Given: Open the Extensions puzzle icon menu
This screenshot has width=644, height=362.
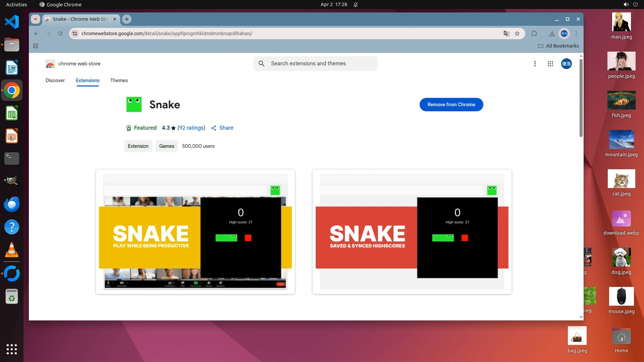Looking at the screenshot, I should pos(534,34).
